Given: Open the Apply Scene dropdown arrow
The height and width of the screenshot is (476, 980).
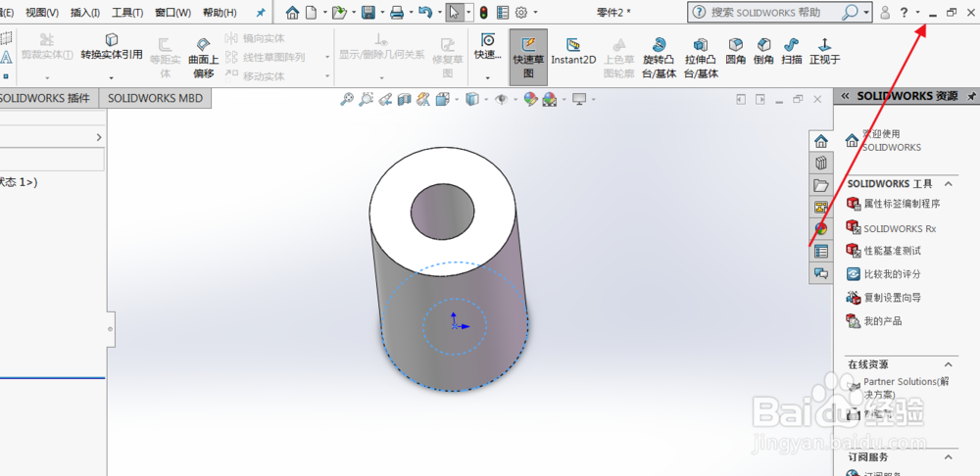Looking at the screenshot, I should 564,99.
